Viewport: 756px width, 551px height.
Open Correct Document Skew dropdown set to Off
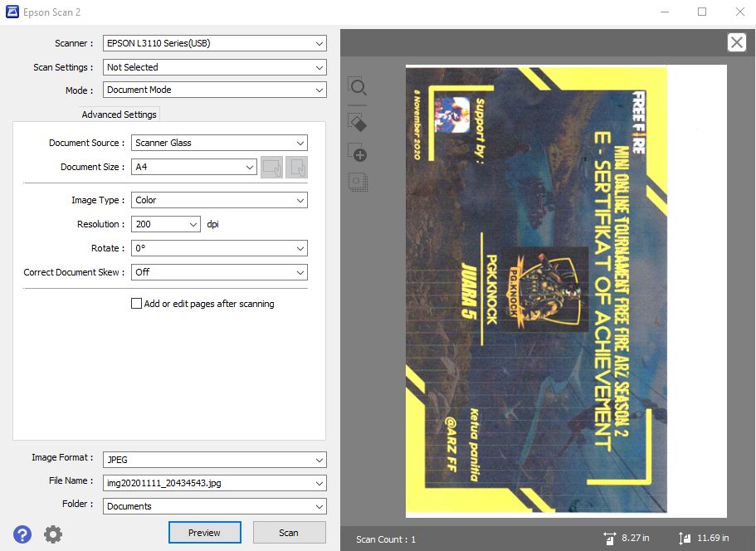(219, 272)
